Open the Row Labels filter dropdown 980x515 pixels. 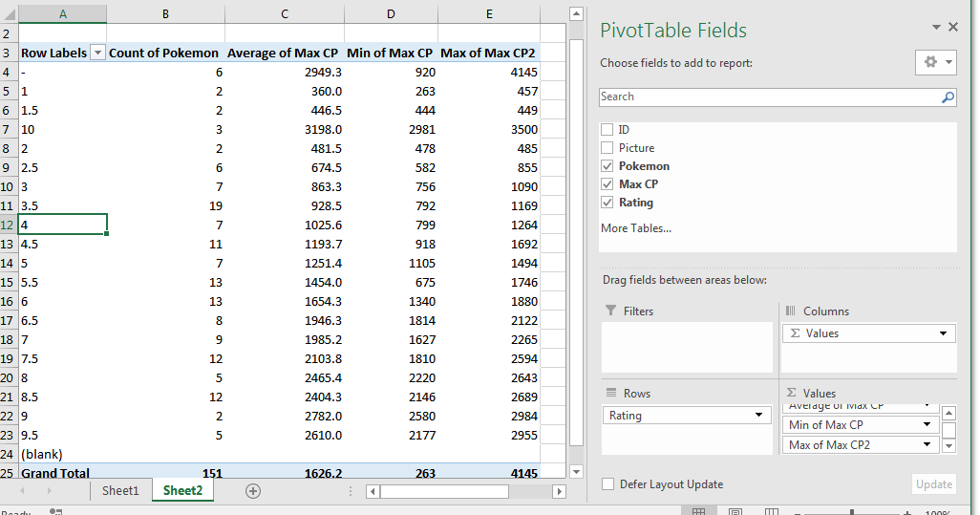click(97, 54)
